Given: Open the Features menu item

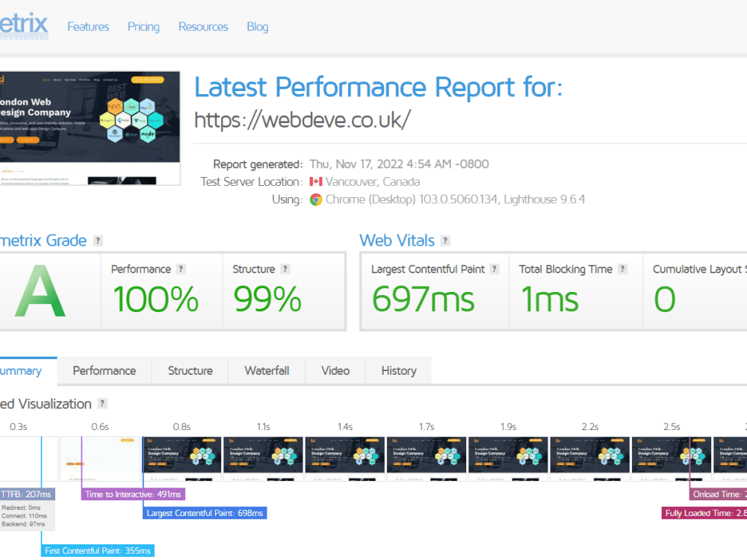Looking at the screenshot, I should coord(88,27).
